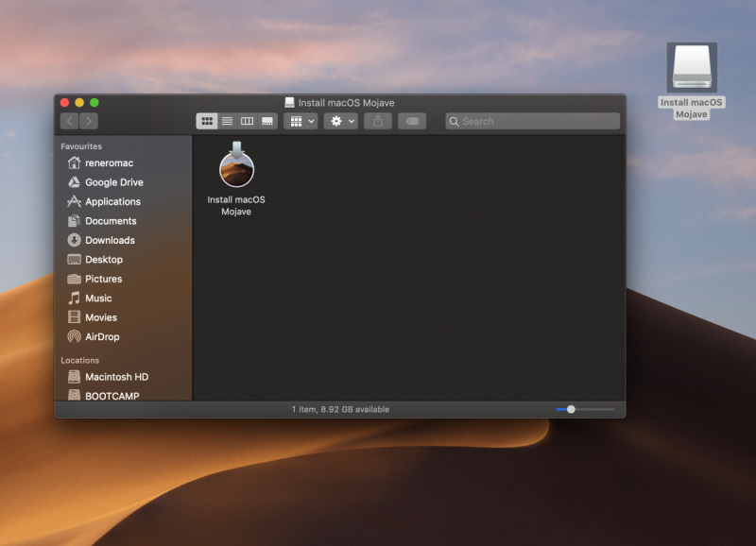Viewport: 756px width, 546px height.
Task: Go back with the left chevron
Action: [70, 121]
